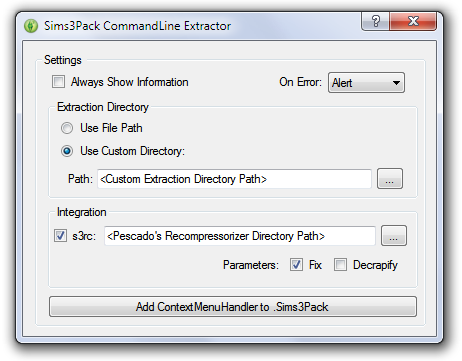Viewport: 462px width, 361px height.
Task: Close the Sims3Pack CommandLine Extractor window
Action: pos(413,21)
